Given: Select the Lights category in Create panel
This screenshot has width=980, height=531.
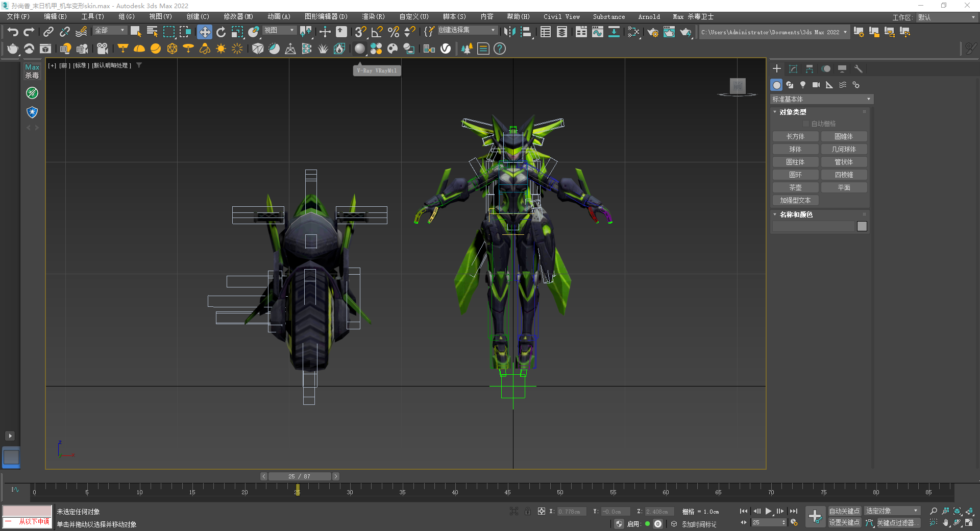Looking at the screenshot, I should (803, 85).
